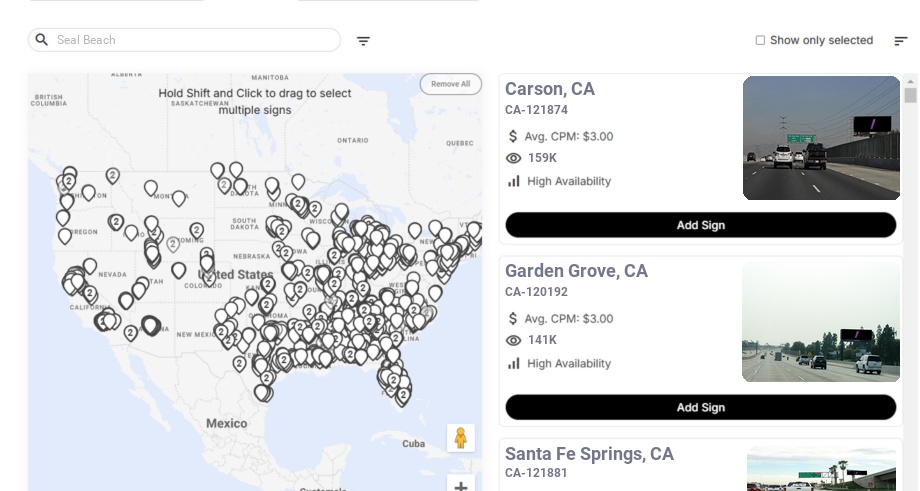The height and width of the screenshot is (491, 920).
Task: Click the Garden Grove eye icon
Action: tap(514, 340)
